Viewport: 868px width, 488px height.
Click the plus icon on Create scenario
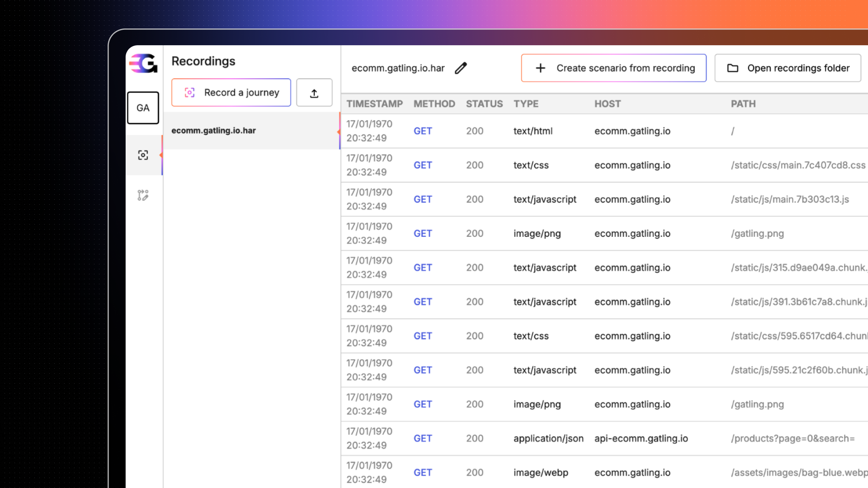[540, 68]
